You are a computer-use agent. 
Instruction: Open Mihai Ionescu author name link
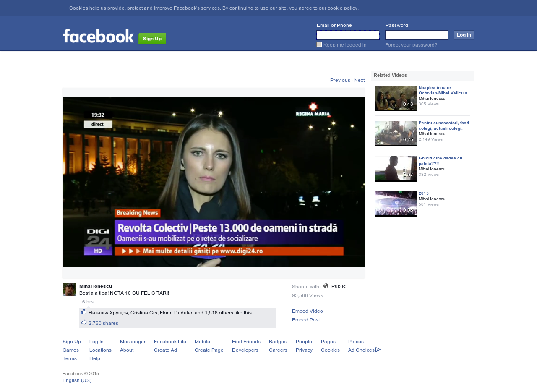click(96, 286)
